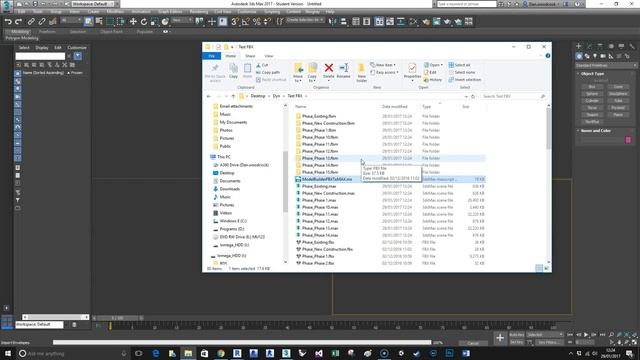Viewport: 640px width, 360px height.
Task: Open Microsoft Edge from the taskbar
Action: click(x=156, y=353)
